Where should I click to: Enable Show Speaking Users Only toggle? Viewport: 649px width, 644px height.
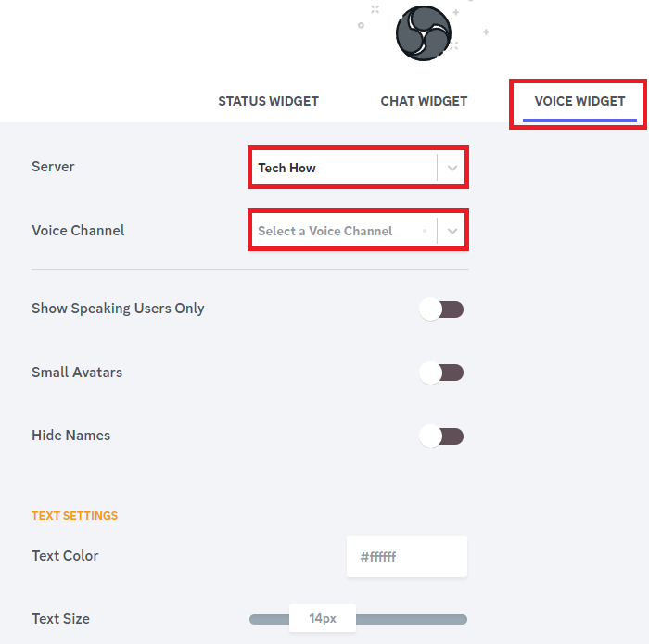[x=441, y=309]
